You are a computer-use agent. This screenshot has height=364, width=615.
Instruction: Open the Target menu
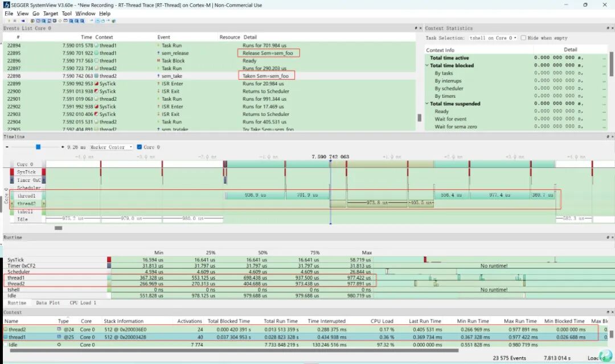pos(51,13)
